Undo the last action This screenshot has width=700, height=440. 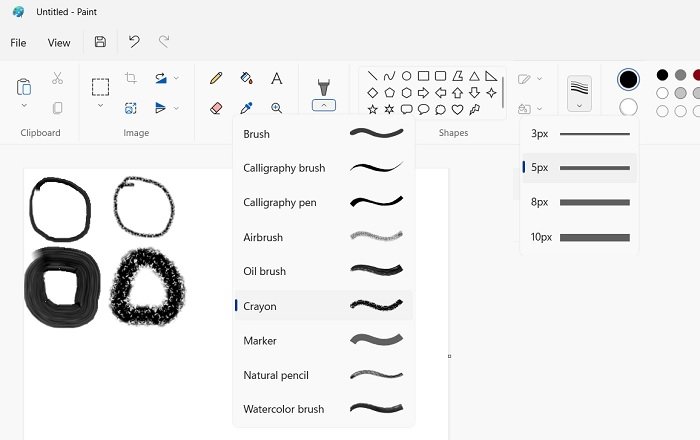134,42
